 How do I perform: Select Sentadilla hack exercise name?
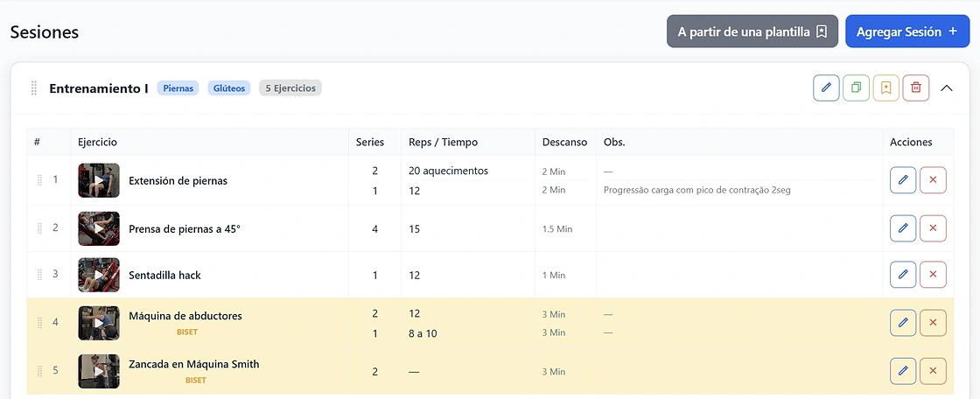pos(165,275)
